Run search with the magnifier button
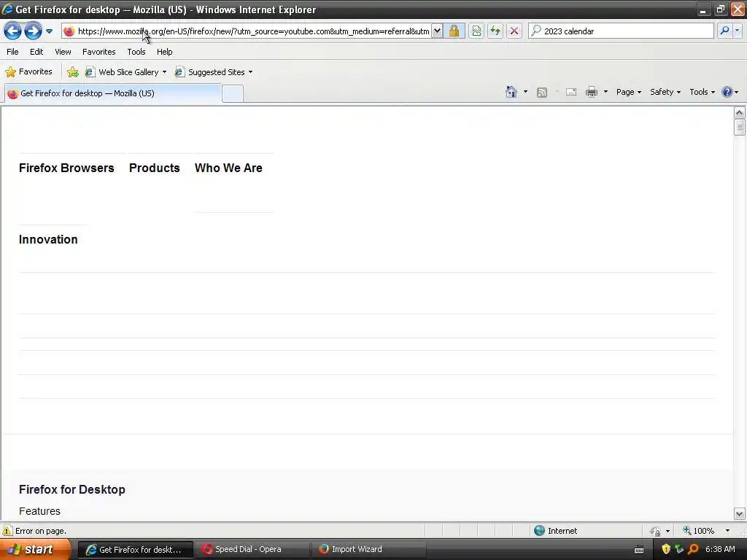Image resolution: width=747 pixels, height=560 pixels. pos(724,31)
